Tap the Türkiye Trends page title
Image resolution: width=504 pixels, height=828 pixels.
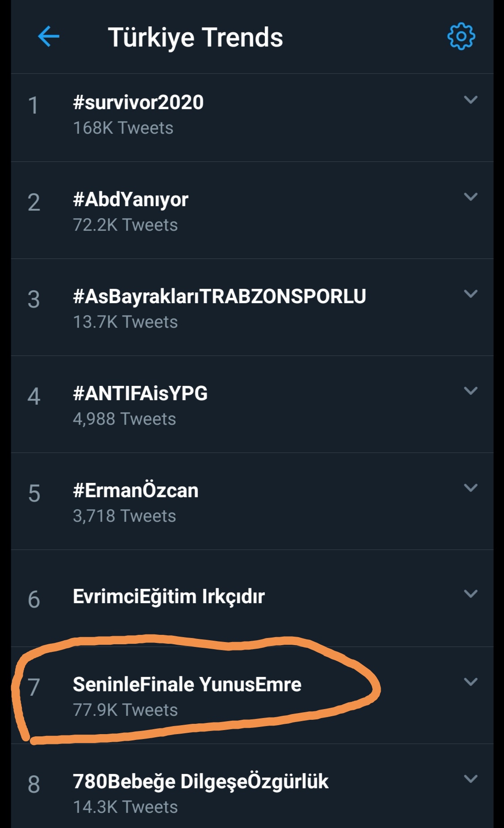195,37
